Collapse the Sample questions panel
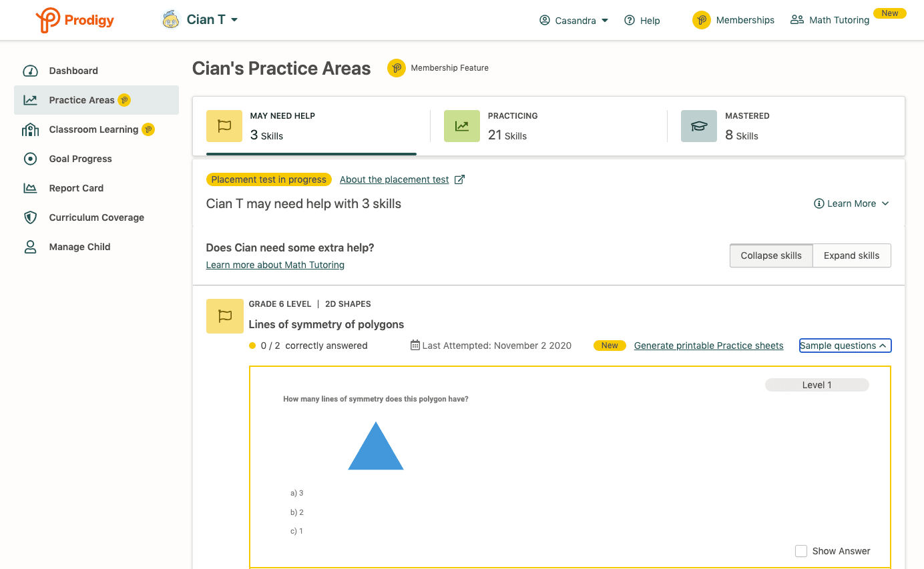The width and height of the screenshot is (924, 569). [x=845, y=345]
